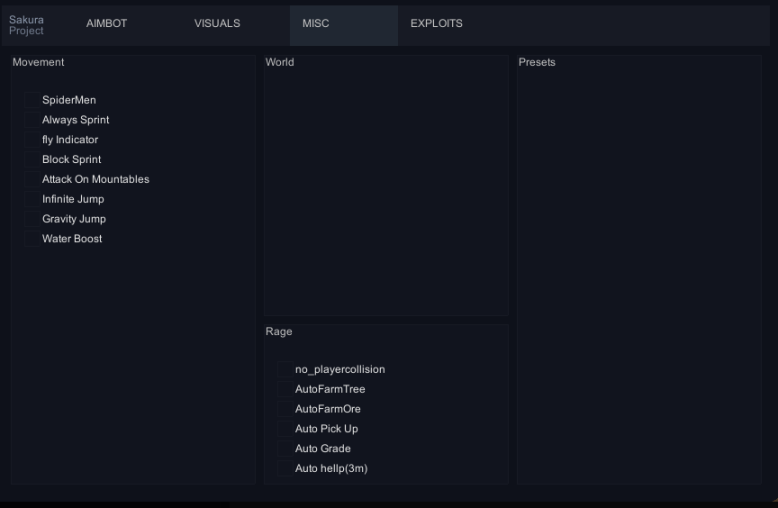778x508 pixels.
Task: Check the no_playercollision box
Action: (x=285, y=370)
